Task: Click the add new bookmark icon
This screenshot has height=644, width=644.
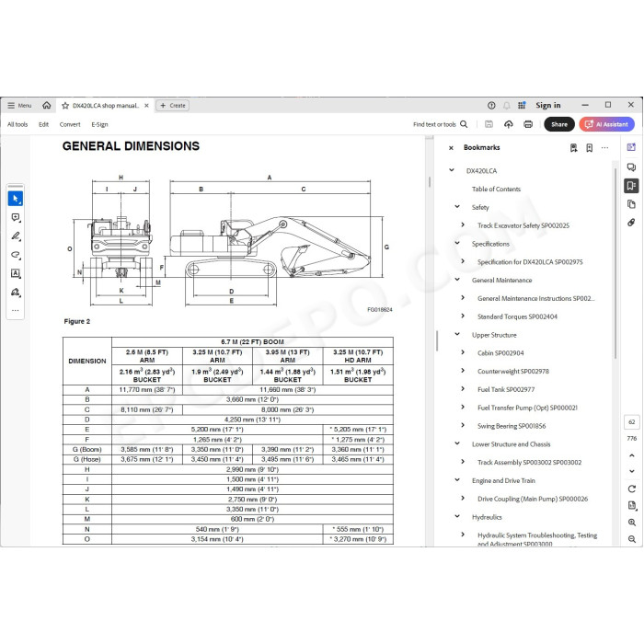Action: pyautogui.click(x=590, y=148)
